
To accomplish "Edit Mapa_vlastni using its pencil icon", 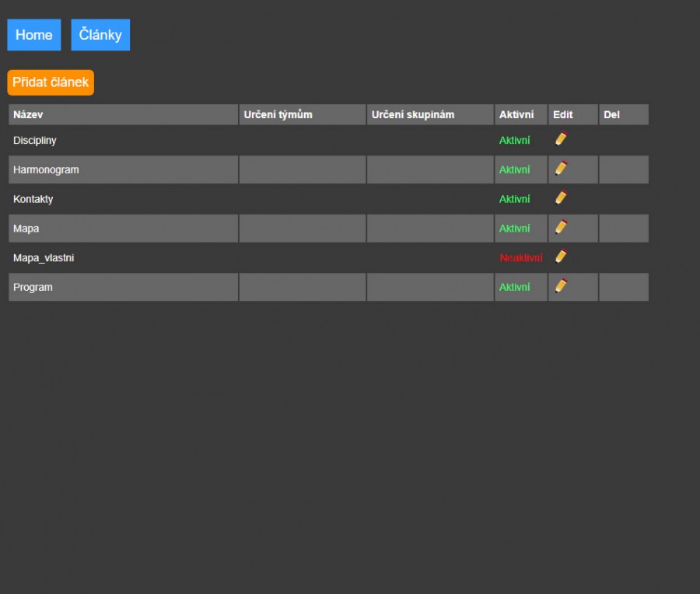I will coord(561,257).
